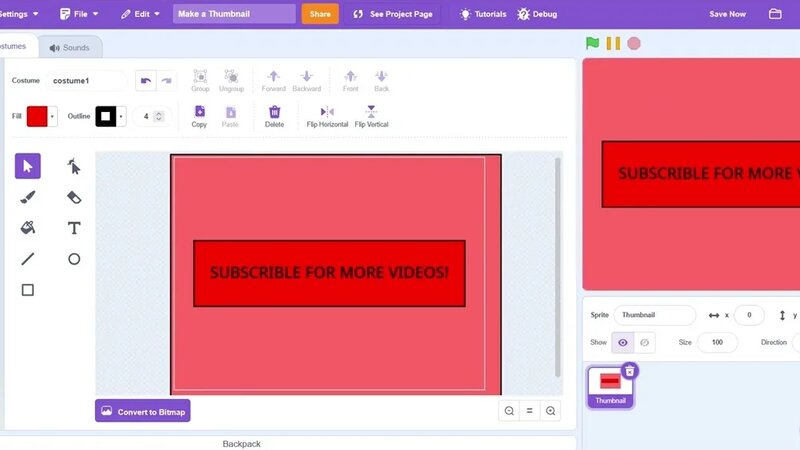This screenshot has height=450, width=800.
Task: Reset costume canvas zoom
Action: (530, 411)
